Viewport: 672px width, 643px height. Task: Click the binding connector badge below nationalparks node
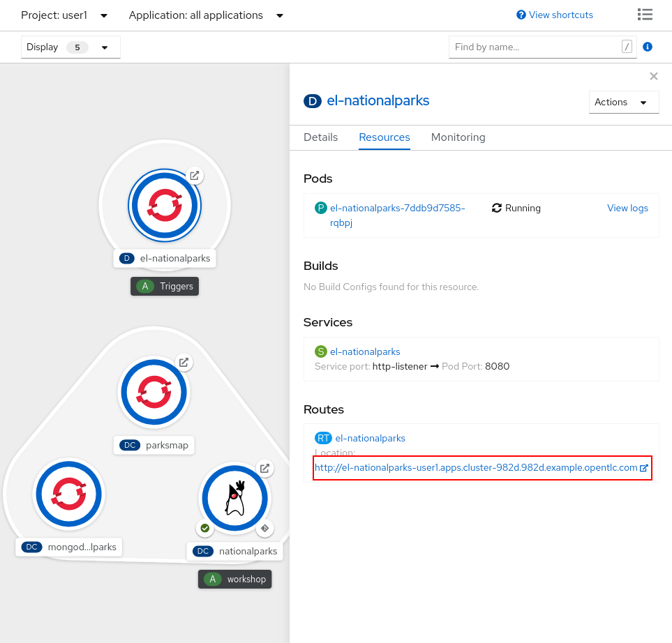264,529
